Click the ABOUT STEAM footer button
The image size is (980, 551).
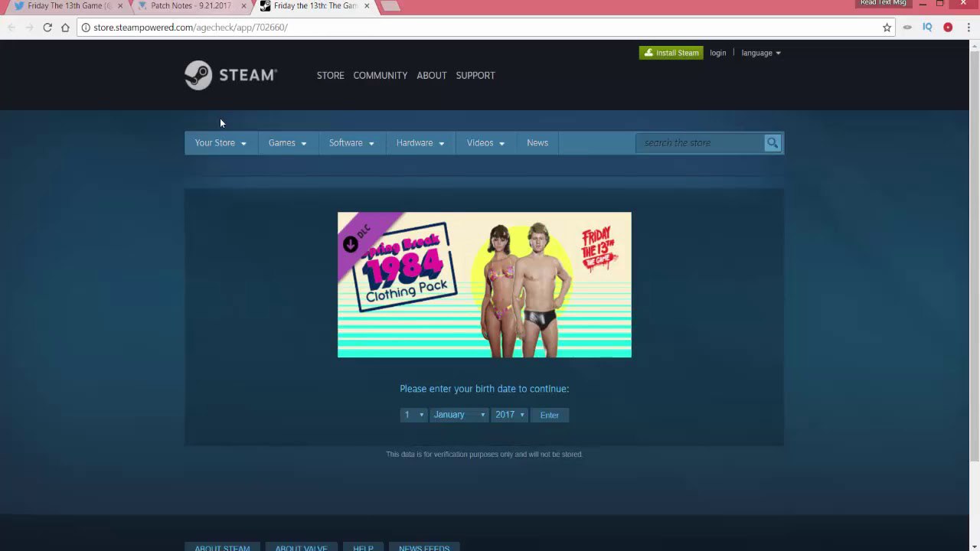pos(222,547)
